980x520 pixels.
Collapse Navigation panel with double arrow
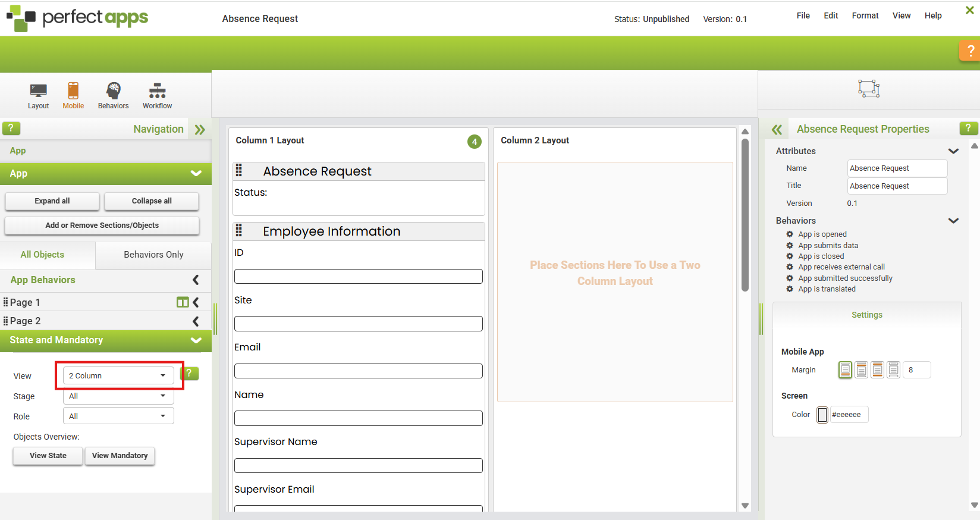(200, 130)
